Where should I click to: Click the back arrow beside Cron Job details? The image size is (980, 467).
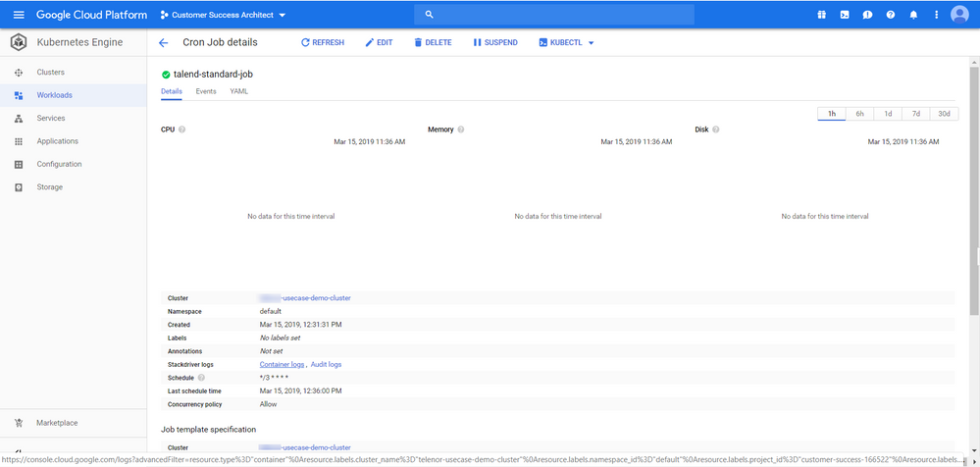(x=164, y=43)
